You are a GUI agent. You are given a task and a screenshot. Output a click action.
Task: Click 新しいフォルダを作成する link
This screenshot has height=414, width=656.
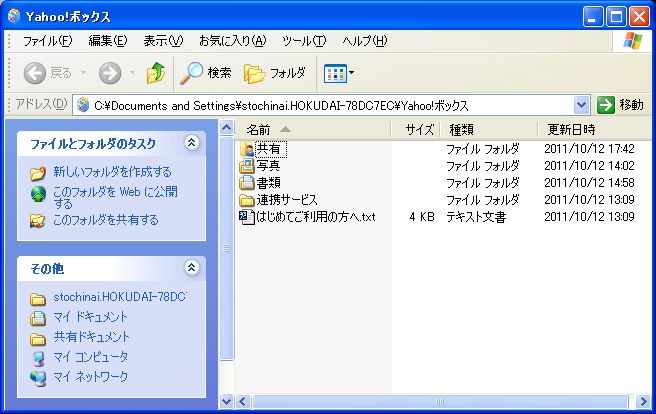tap(112, 172)
